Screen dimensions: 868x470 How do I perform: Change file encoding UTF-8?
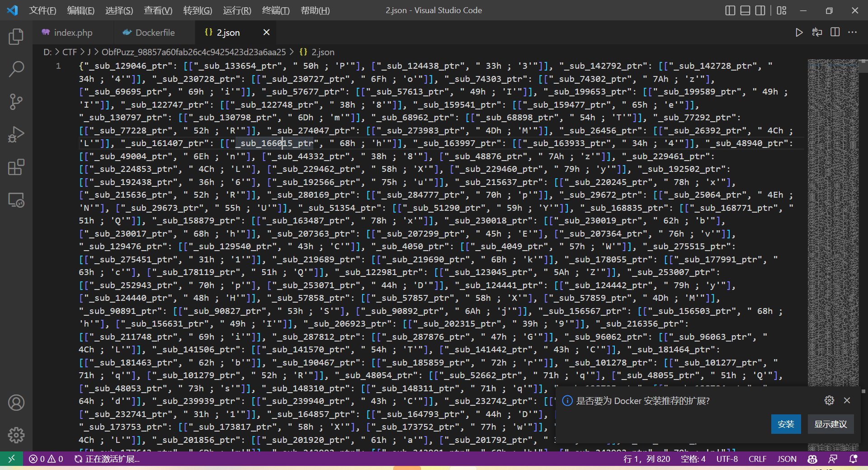727,459
